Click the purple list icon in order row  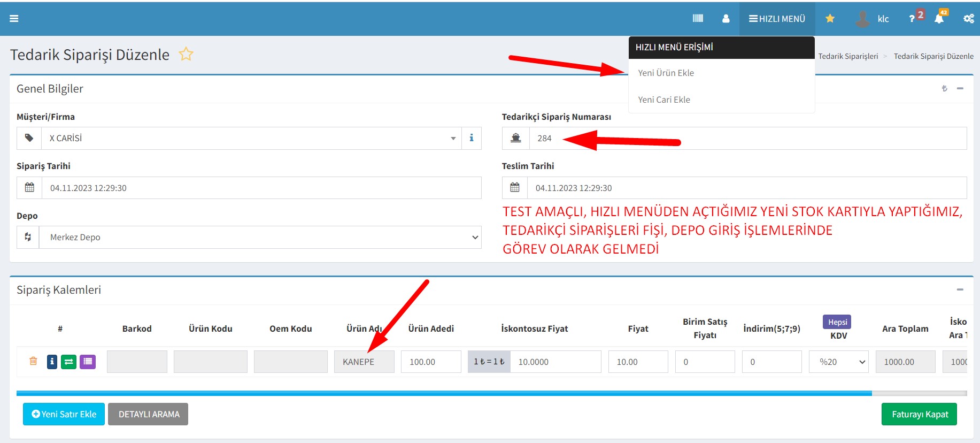click(x=88, y=362)
